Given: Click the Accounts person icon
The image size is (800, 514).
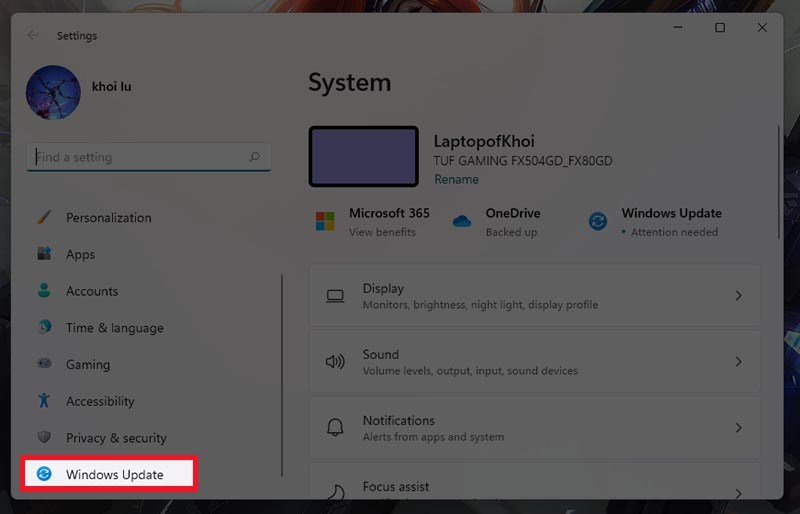Looking at the screenshot, I should click(44, 290).
